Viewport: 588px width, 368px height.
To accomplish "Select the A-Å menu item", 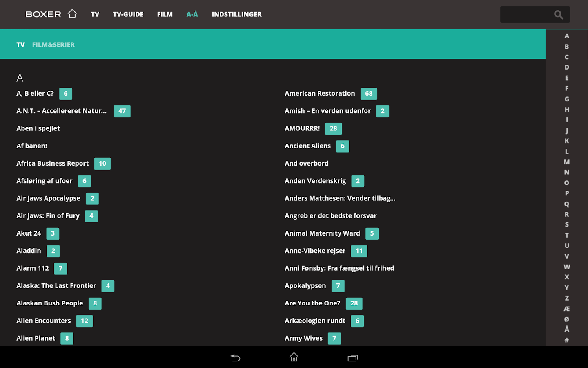I will coord(192,14).
